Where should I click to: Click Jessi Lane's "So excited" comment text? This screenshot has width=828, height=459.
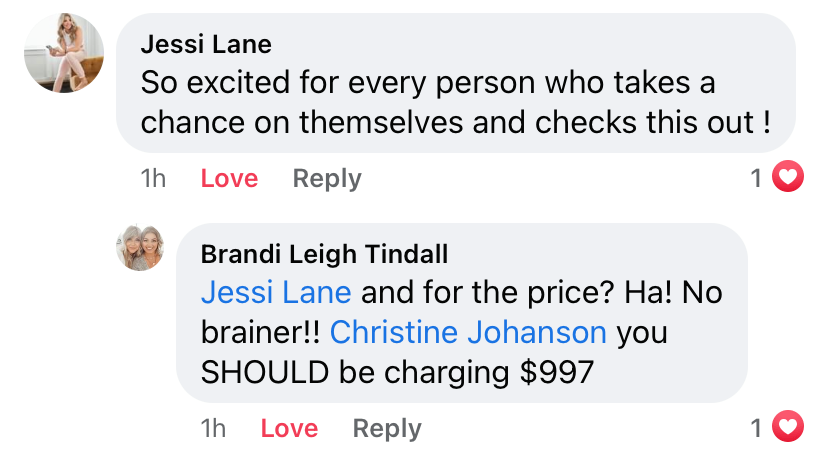coord(428,83)
